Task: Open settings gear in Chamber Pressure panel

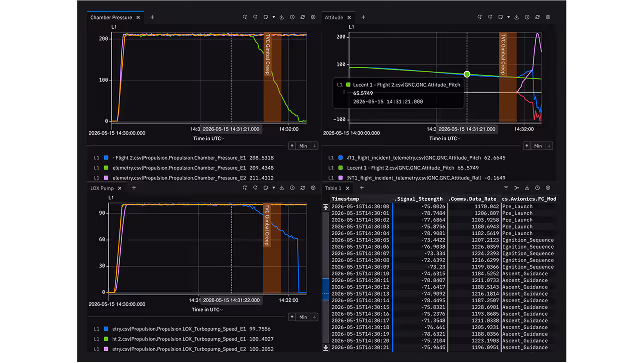Action: point(313,17)
